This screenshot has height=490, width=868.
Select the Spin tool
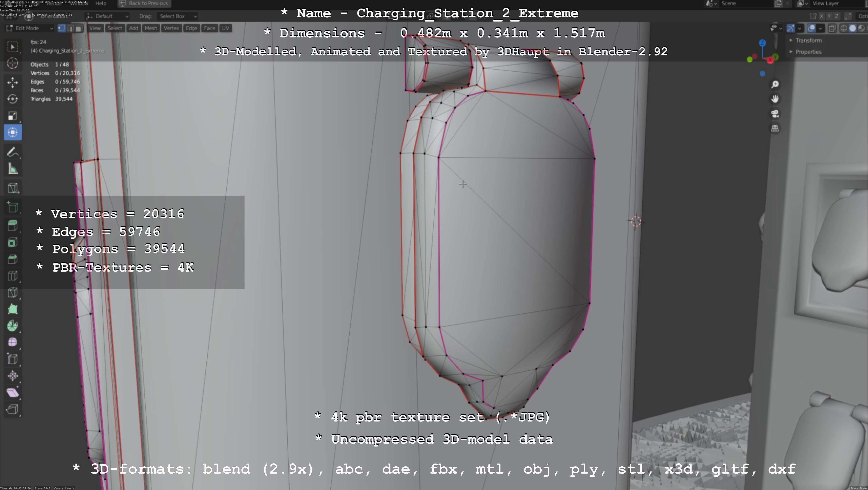pos(12,326)
